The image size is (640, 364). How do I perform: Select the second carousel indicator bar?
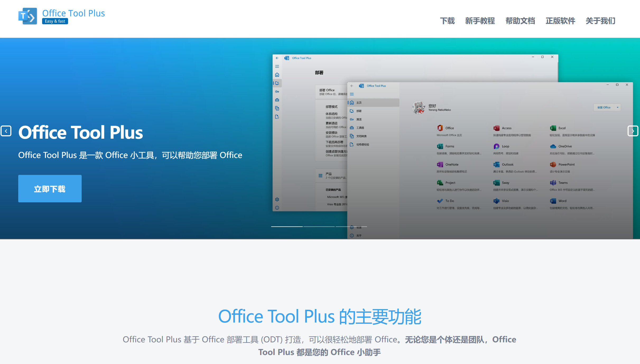(x=319, y=227)
